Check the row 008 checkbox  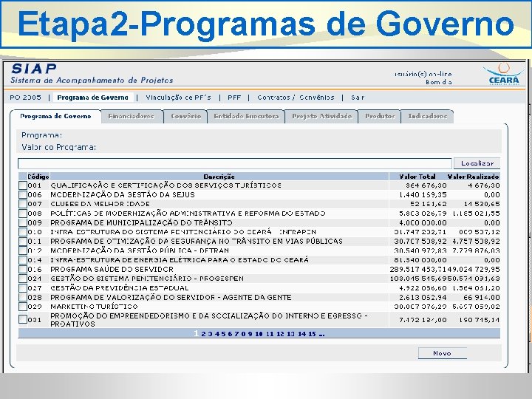23,214
